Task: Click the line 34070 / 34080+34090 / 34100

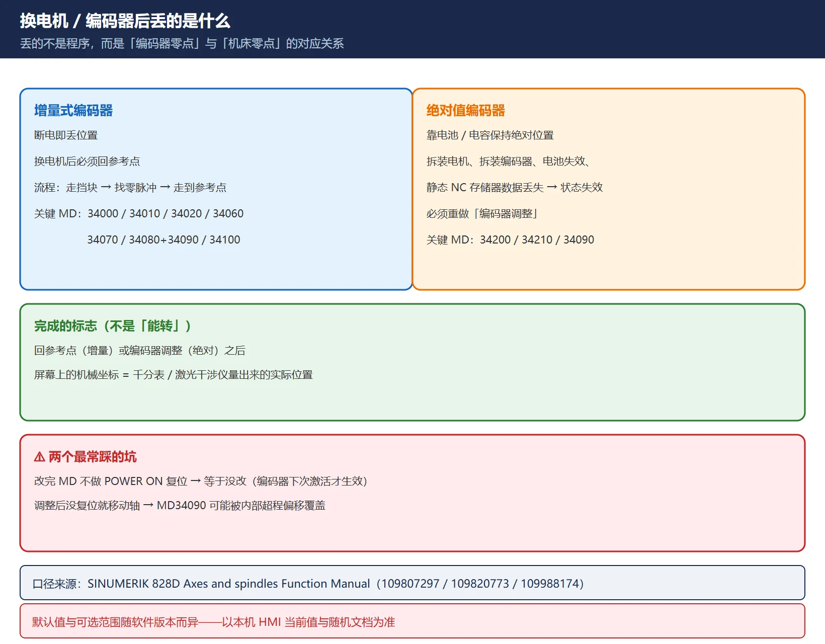Action: pyautogui.click(x=163, y=240)
